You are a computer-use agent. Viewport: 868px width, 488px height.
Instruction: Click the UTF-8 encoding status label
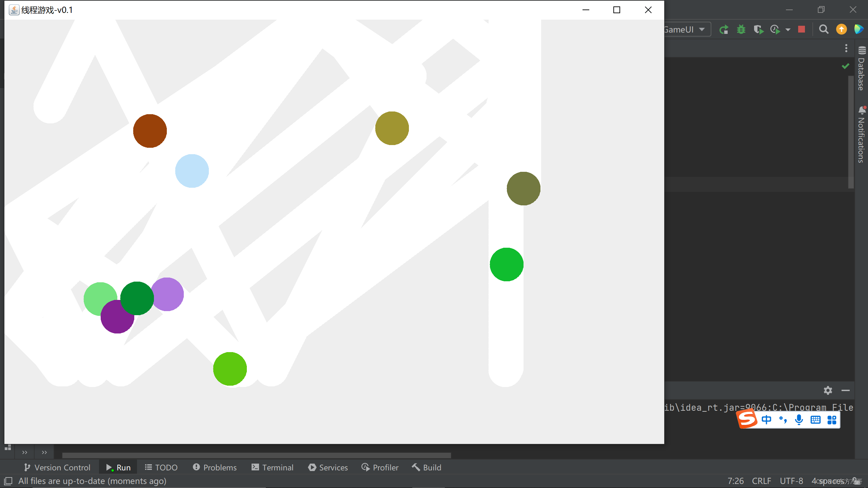coord(791,481)
